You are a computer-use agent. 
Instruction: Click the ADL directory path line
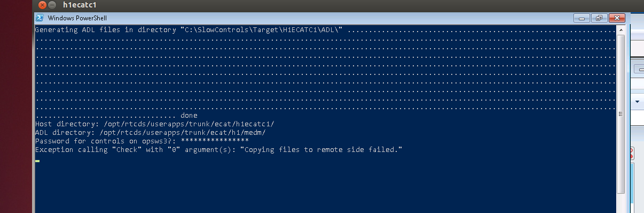pyautogui.click(x=151, y=132)
